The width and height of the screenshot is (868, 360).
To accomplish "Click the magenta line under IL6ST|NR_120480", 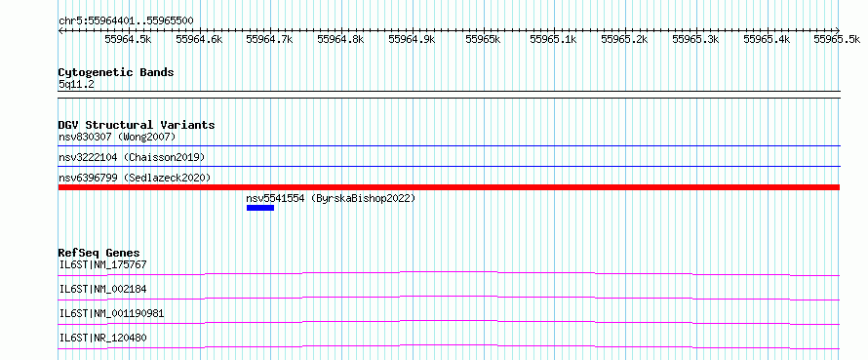I will [449, 346].
